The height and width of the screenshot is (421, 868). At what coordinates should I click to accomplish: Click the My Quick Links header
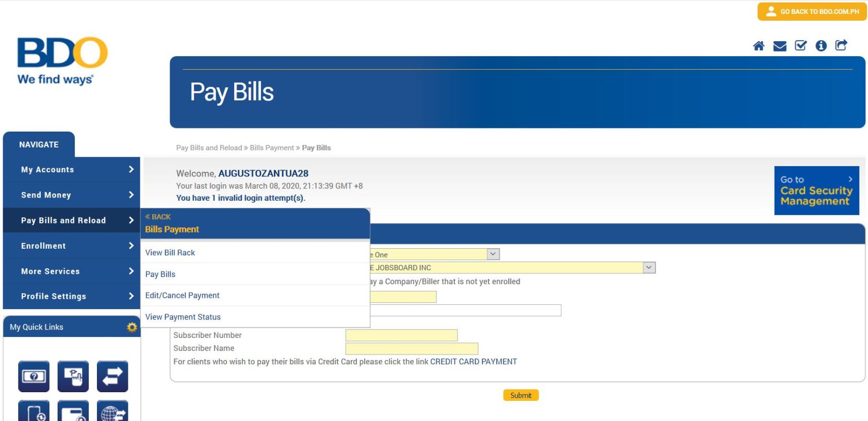72,327
